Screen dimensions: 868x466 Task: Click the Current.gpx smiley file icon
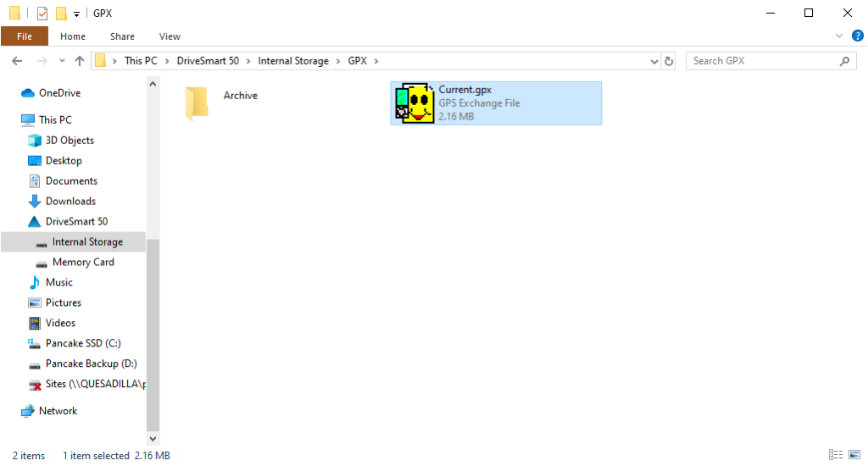pos(415,103)
